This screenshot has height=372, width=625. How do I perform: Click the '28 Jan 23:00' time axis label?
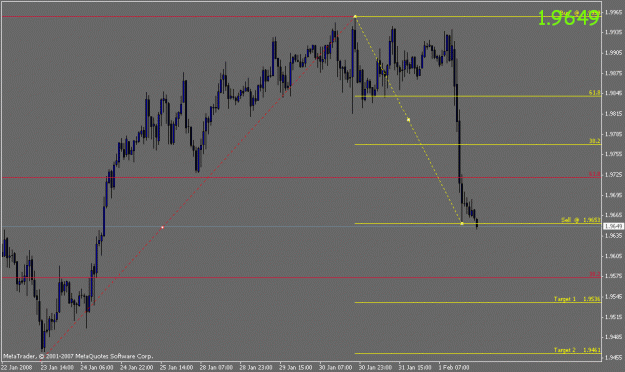tap(256, 367)
